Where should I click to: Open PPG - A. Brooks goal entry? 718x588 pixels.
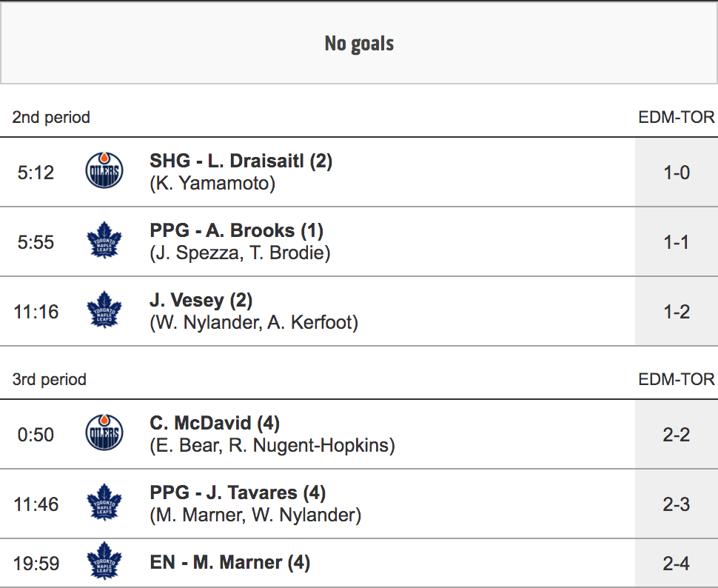[236, 230]
